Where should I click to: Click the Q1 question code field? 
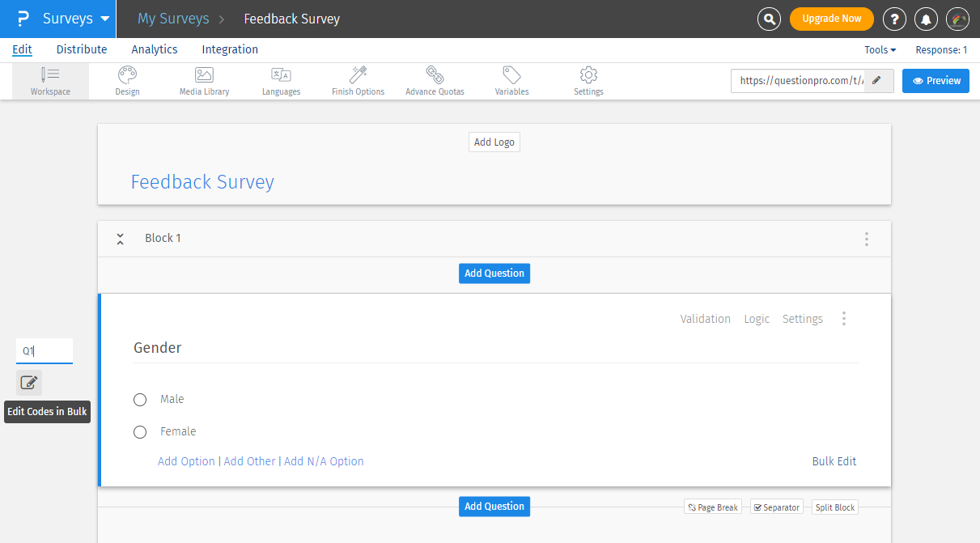click(x=45, y=351)
